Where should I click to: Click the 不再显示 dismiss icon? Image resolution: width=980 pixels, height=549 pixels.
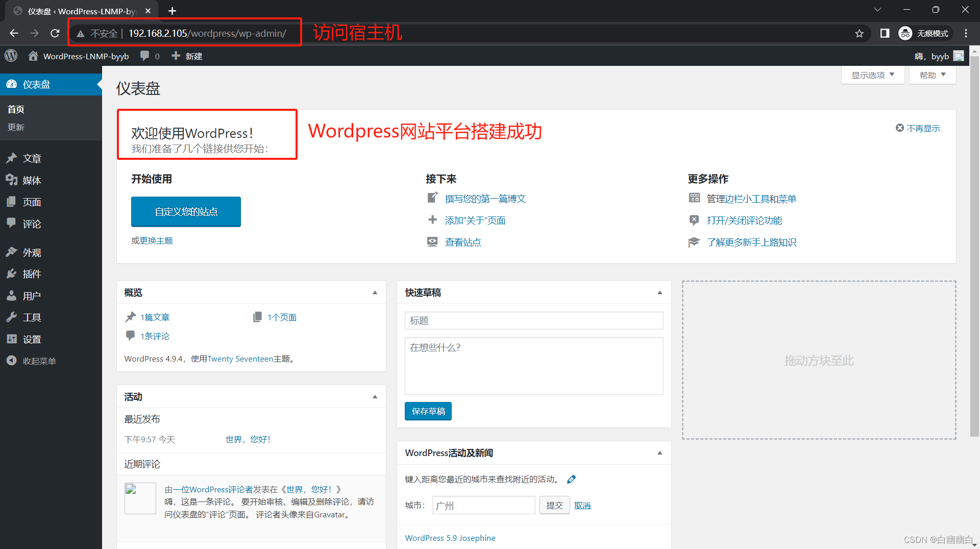tap(900, 128)
